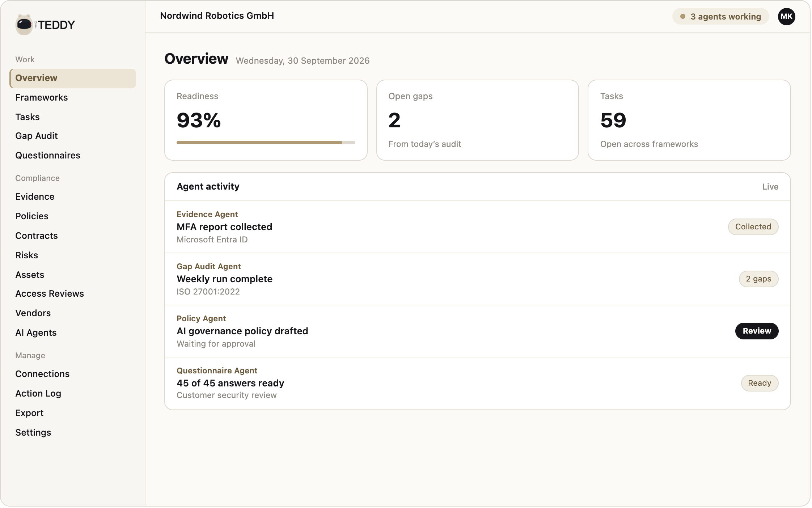Click the 3 agents working status pill
Screen dimensions: 812x508
[x=720, y=16]
